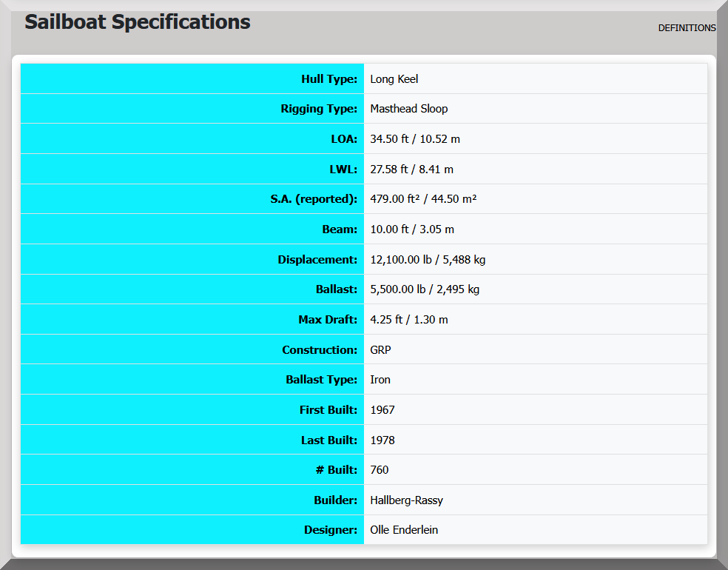Click the Displacement label
728x570 pixels.
(x=317, y=260)
